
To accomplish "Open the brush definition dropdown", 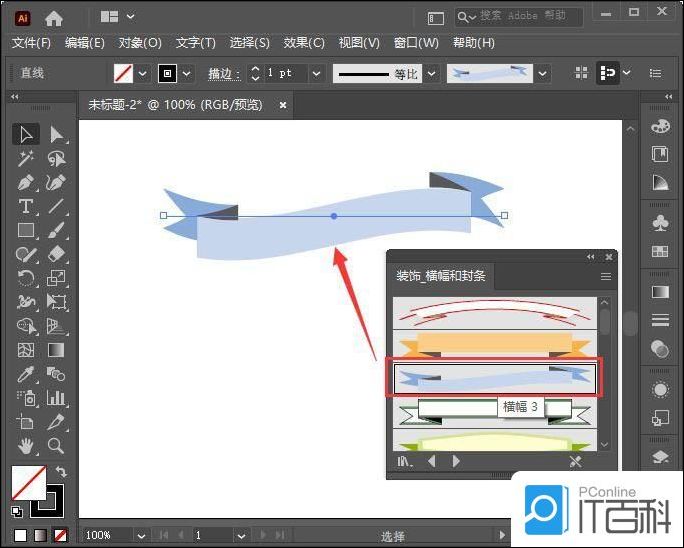I will 542,73.
